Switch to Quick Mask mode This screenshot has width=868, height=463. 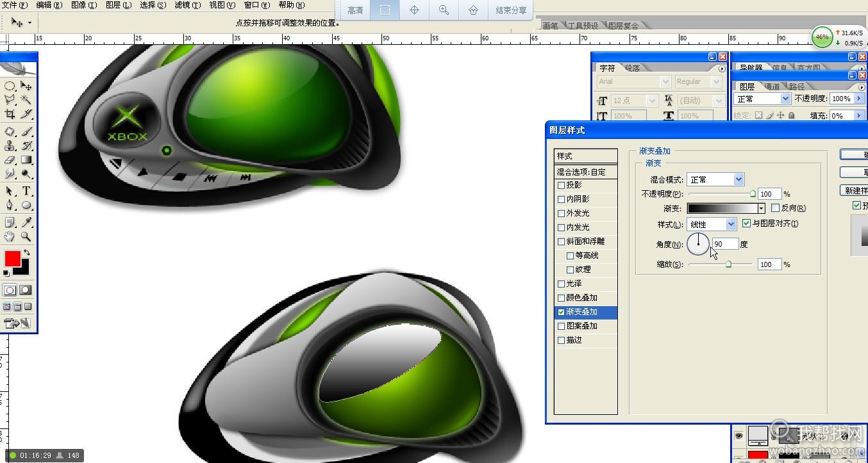click(x=26, y=289)
